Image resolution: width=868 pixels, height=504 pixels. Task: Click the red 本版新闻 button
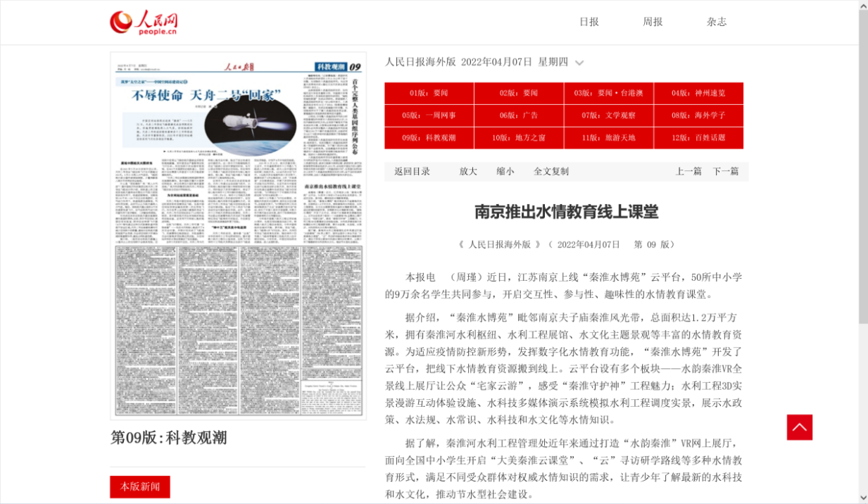[139, 487]
